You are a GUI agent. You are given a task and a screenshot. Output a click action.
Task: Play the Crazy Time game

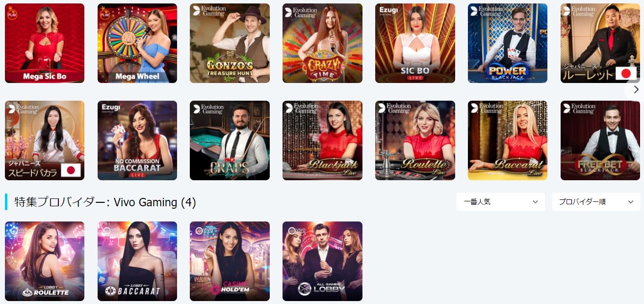click(x=322, y=43)
